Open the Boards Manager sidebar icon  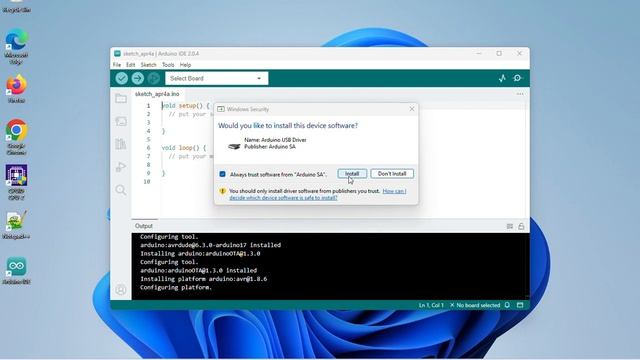tap(121, 121)
